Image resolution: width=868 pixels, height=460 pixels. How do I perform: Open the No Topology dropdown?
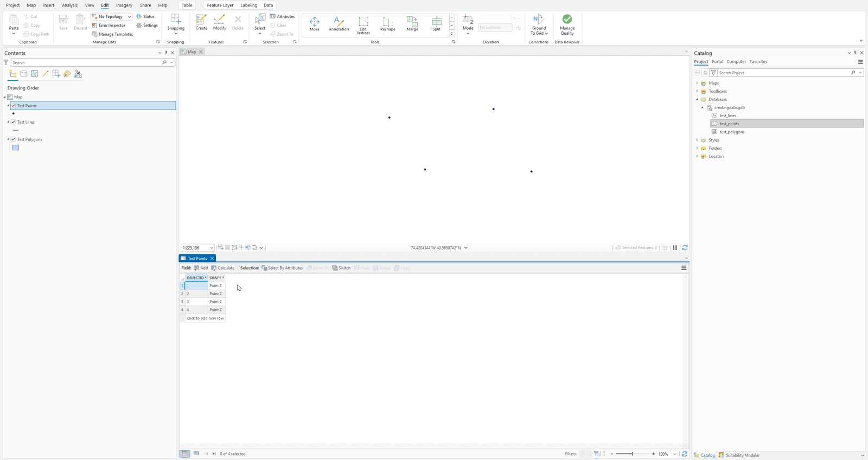pos(130,17)
